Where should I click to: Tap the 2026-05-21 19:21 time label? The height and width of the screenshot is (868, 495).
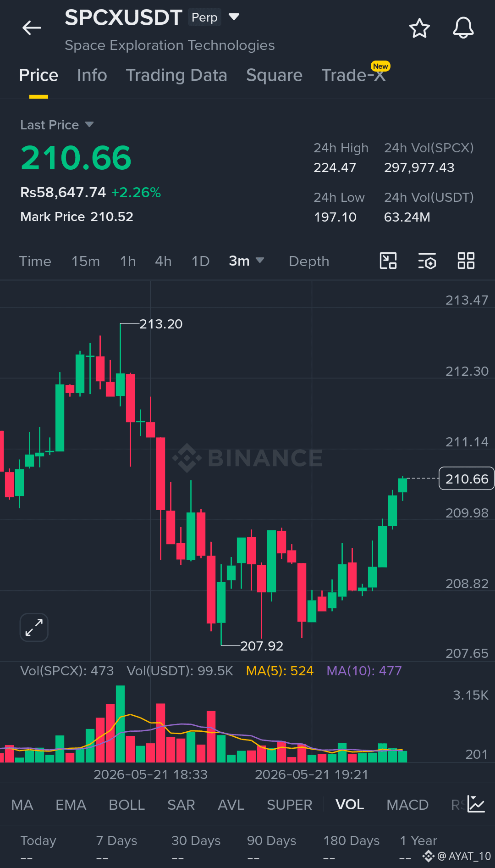[x=312, y=774]
